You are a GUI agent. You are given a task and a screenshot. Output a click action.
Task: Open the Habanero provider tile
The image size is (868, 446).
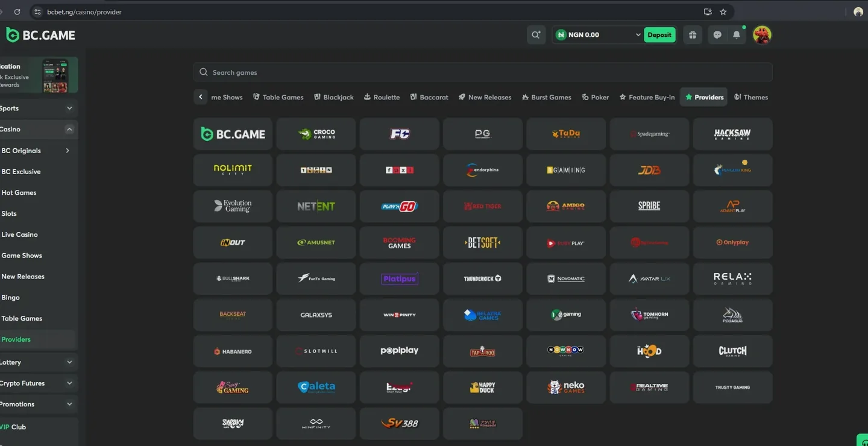point(233,351)
